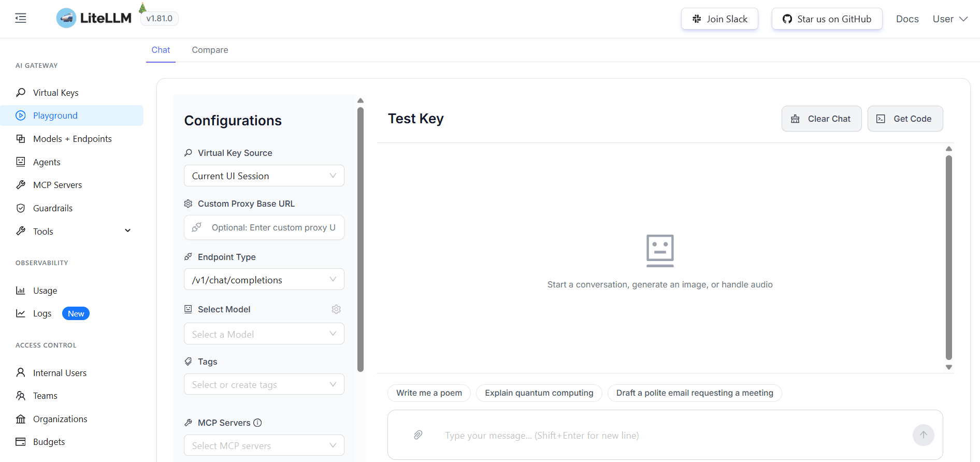
Task: Click the Logs line chart icon
Action: [x=21, y=313]
